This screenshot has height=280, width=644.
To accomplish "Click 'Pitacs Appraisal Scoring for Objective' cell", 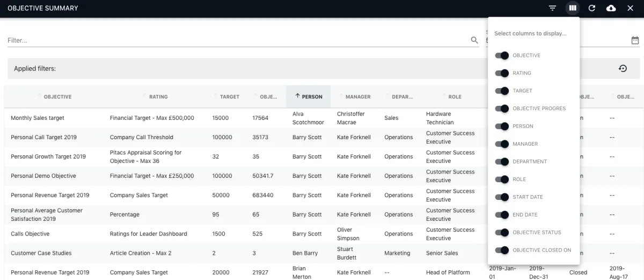I will point(145,156).
